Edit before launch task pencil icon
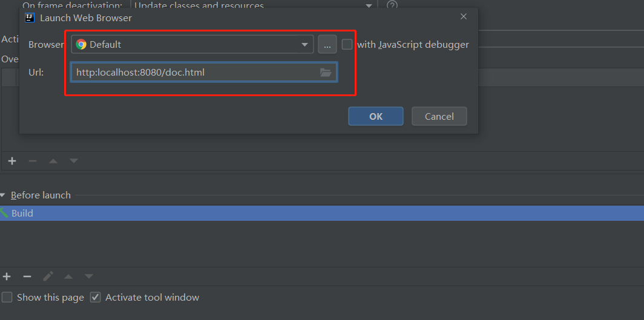644x320 pixels. click(48, 276)
